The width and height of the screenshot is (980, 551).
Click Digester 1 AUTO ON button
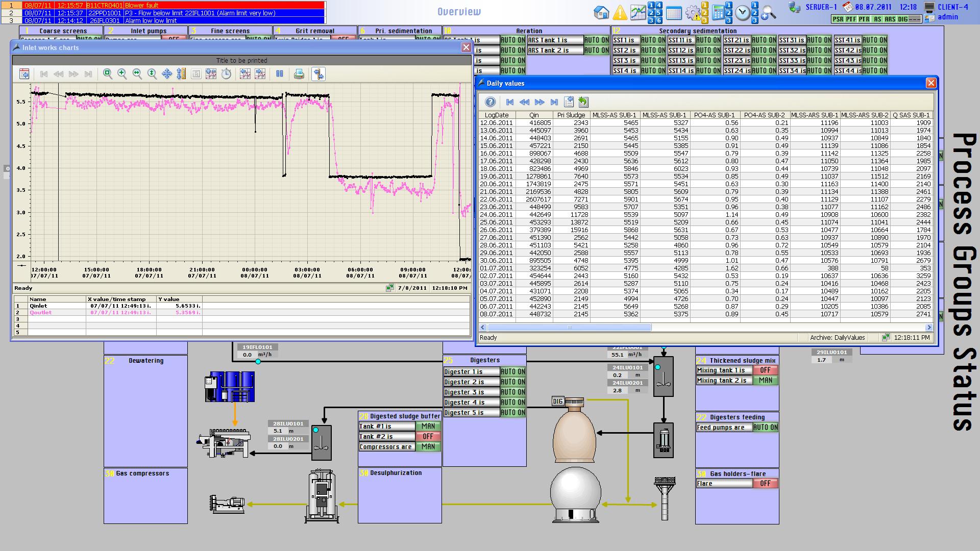tap(512, 372)
